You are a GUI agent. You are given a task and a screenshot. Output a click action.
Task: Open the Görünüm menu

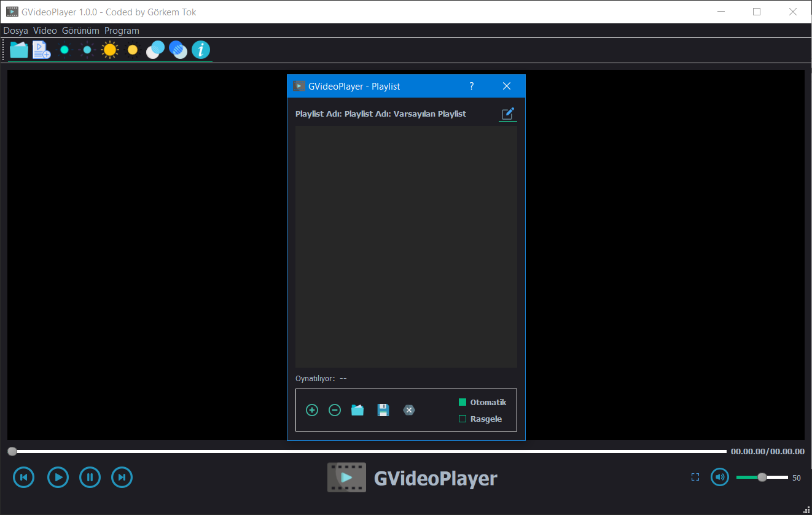click(80, 31)
